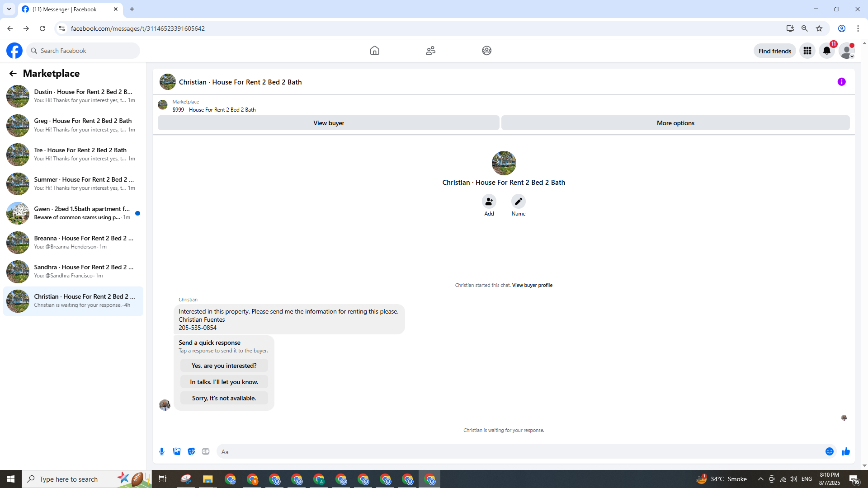This screenshot has height=488, width=868.
Task: Open the volume control in tray
Action: pyautogui.click(x=793, y=479)
